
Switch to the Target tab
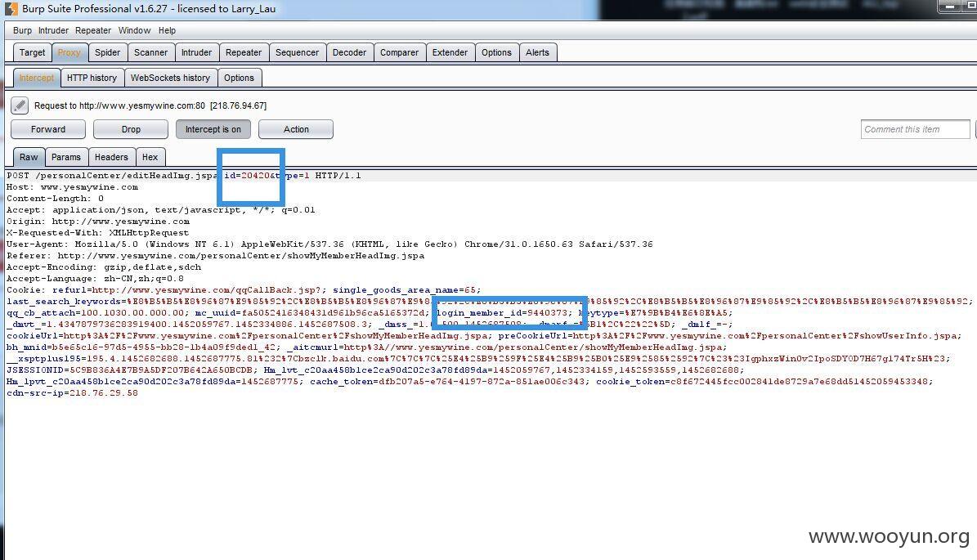[33, 52]
